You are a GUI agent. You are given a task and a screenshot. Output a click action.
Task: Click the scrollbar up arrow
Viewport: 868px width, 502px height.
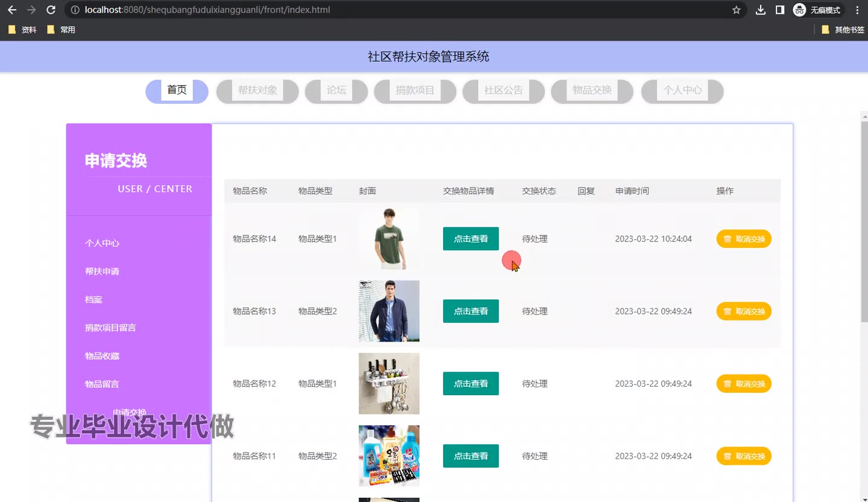(x=864, y=116)
